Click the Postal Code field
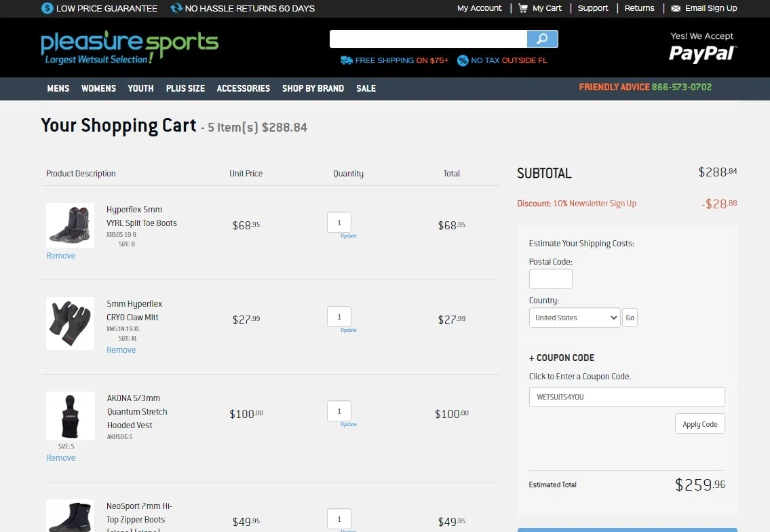 550,279
